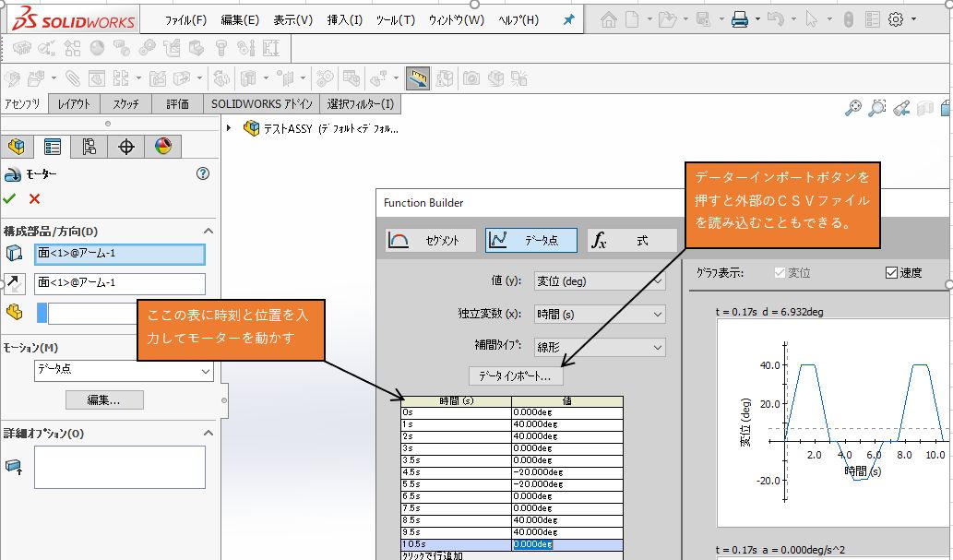Cancel the motor with the red X

[x=35, y=198]
